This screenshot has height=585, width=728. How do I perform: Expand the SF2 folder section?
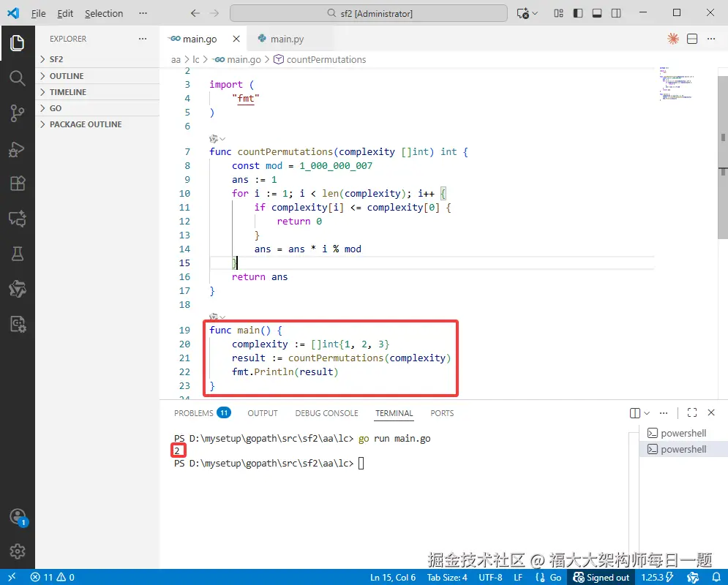point(97,59)
